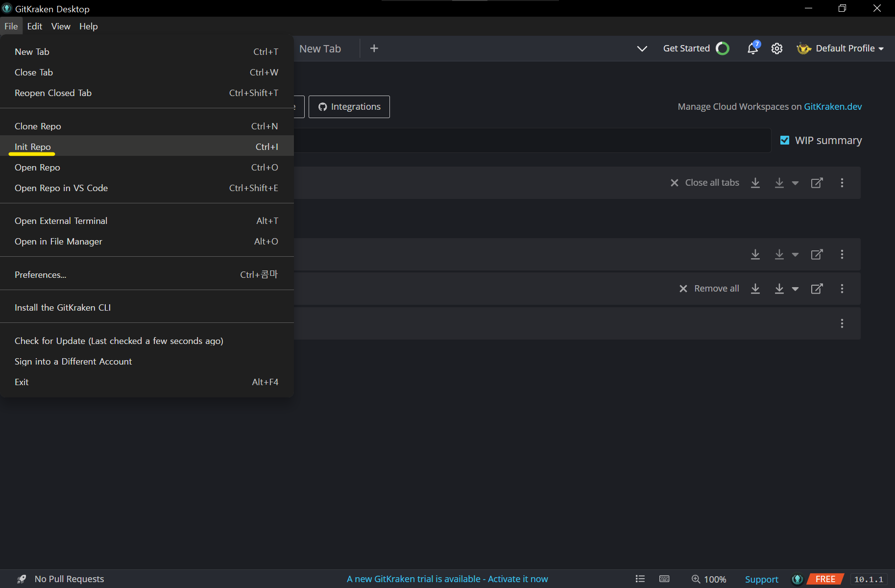Click the version number 10.1.1
Image resolution: width=895 pixels, height=588 pixels.
click(x=869, y=579)
